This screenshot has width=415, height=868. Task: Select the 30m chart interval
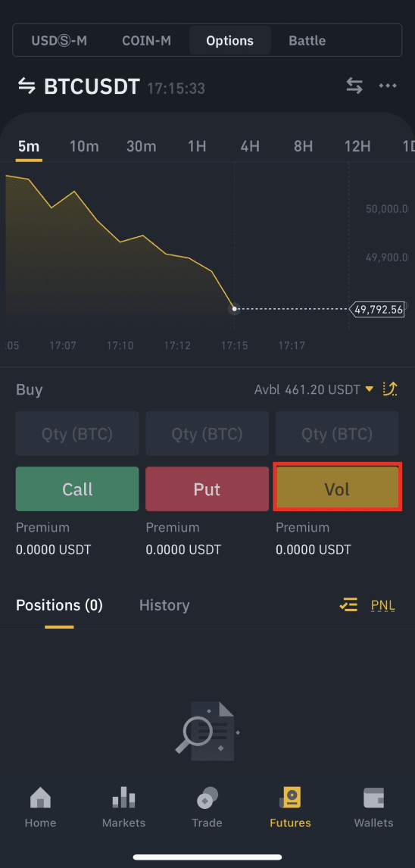click(x=141, y=147)
